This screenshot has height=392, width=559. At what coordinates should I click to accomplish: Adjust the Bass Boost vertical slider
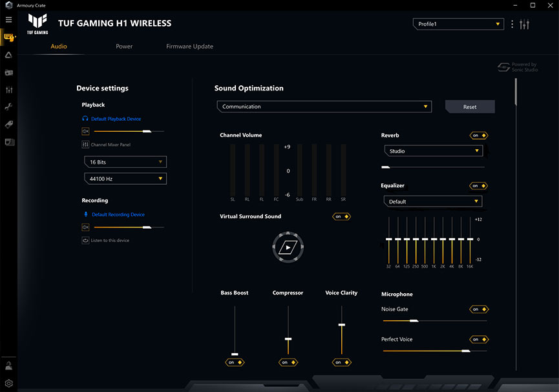tap(235, 330)
